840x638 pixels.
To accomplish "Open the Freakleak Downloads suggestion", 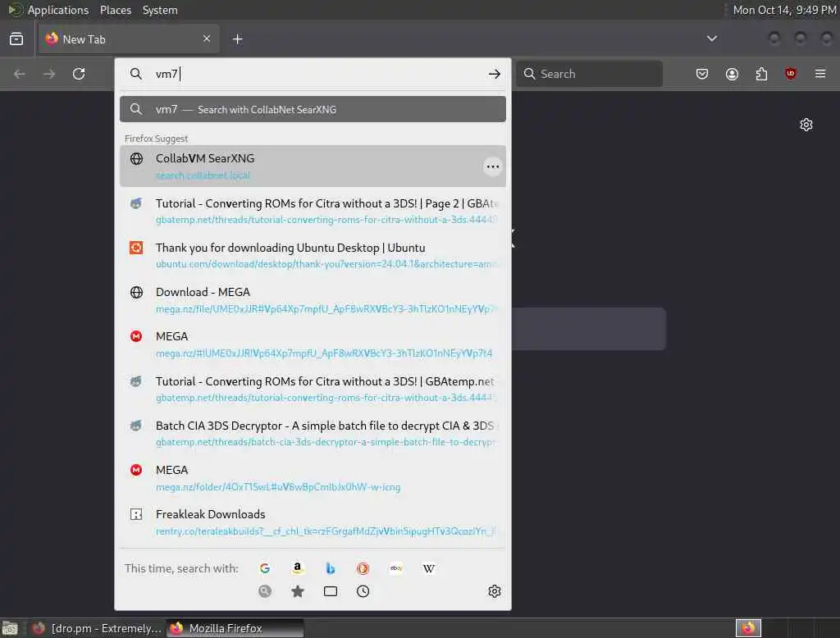I will (x=313, y=522).
